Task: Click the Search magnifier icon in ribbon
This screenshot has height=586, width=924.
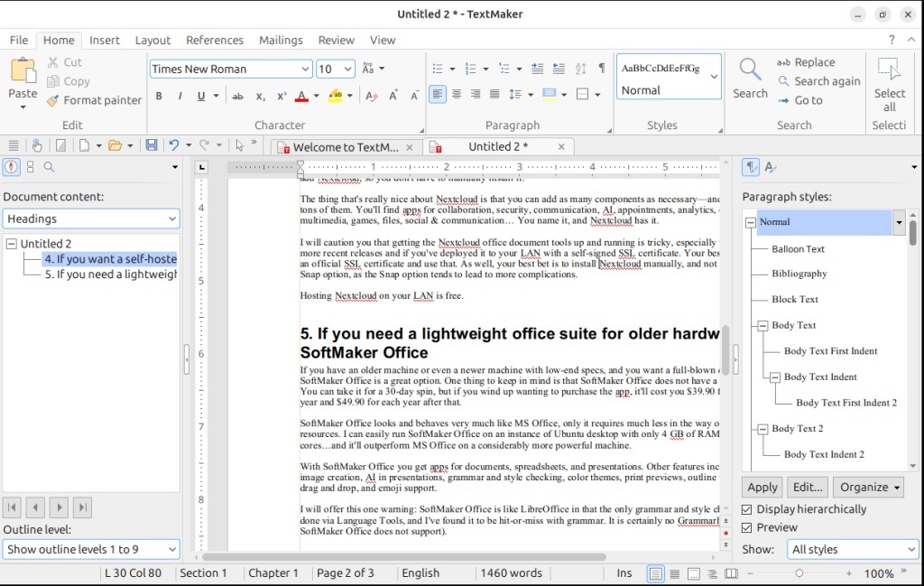Action: coord(750,70)
